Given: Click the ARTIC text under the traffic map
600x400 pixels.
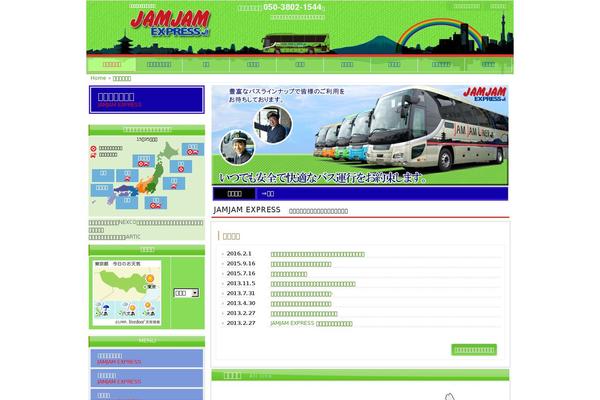Looking at the screenshot, I should [133, 237].
